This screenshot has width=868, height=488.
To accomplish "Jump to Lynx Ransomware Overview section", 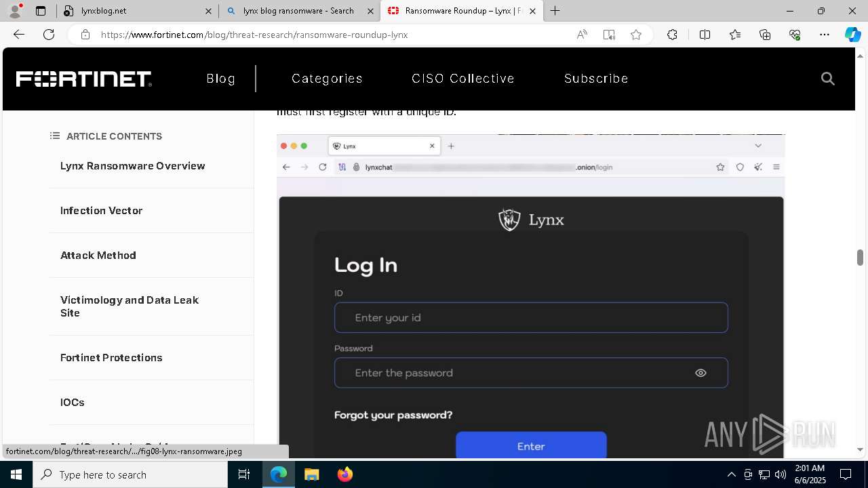I will pyautogui.click(x=132, y=166).
